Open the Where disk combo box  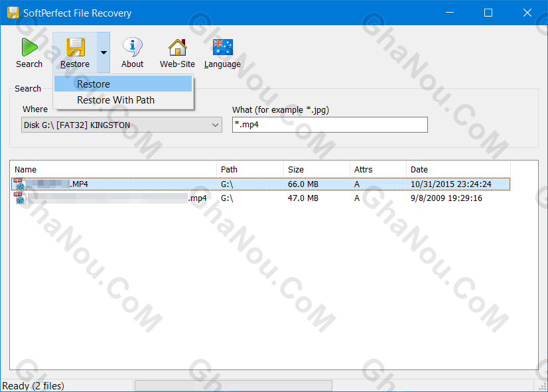(x=121, y=125)
